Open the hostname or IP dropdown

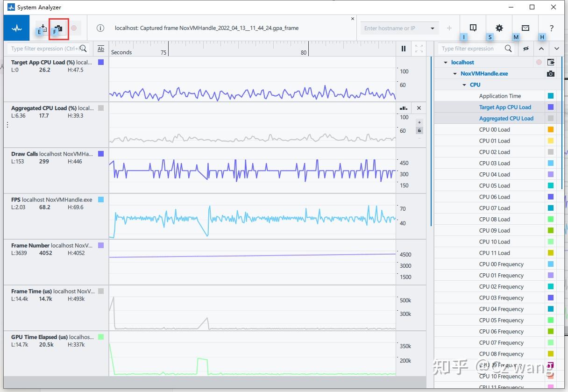point(433,28)
